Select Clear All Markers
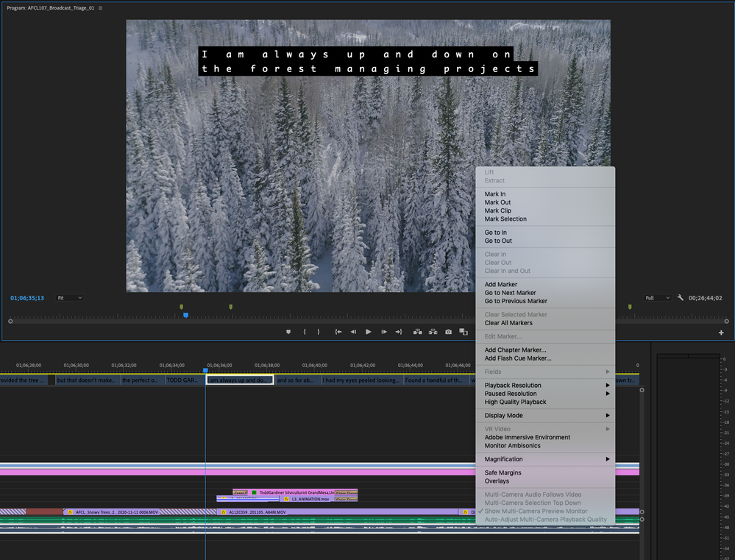 tap(546, 323)
